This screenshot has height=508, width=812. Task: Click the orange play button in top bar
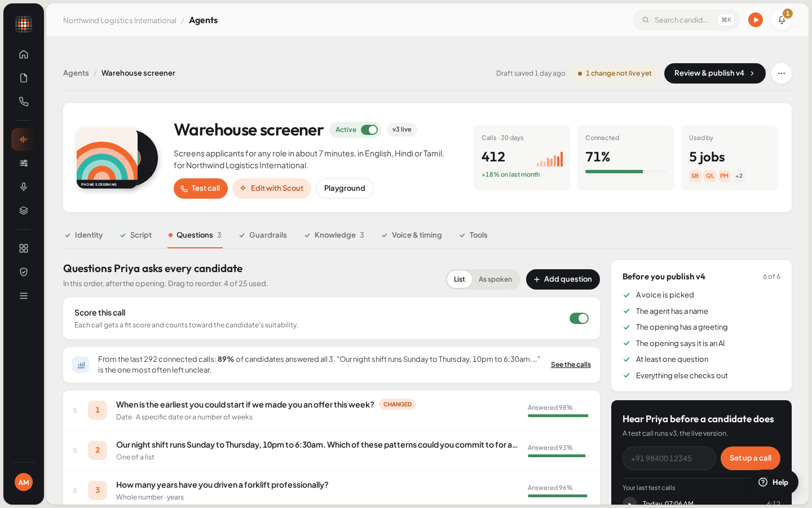[x=756, y=20]
